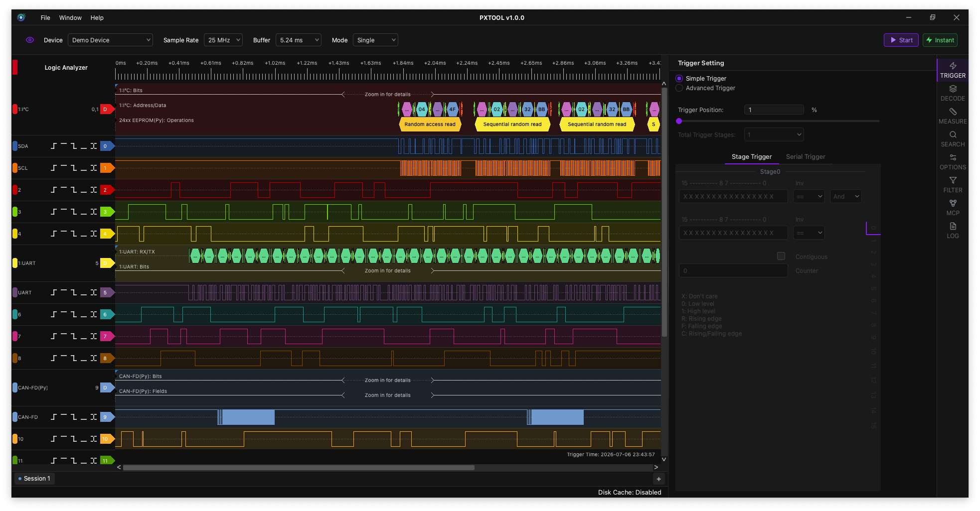The image size is (980, 511).
Task: Click the SCL channel orange color swatch
Action: pos(15,168)
